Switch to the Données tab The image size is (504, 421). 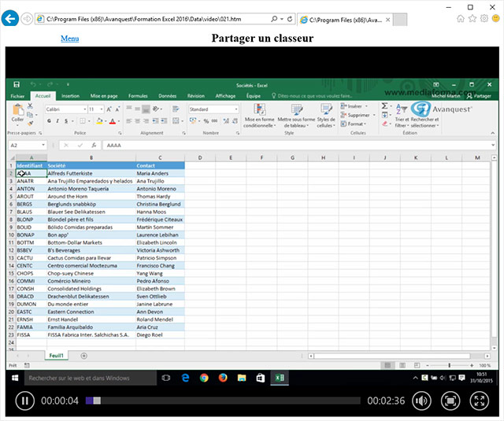coord(167,96)
